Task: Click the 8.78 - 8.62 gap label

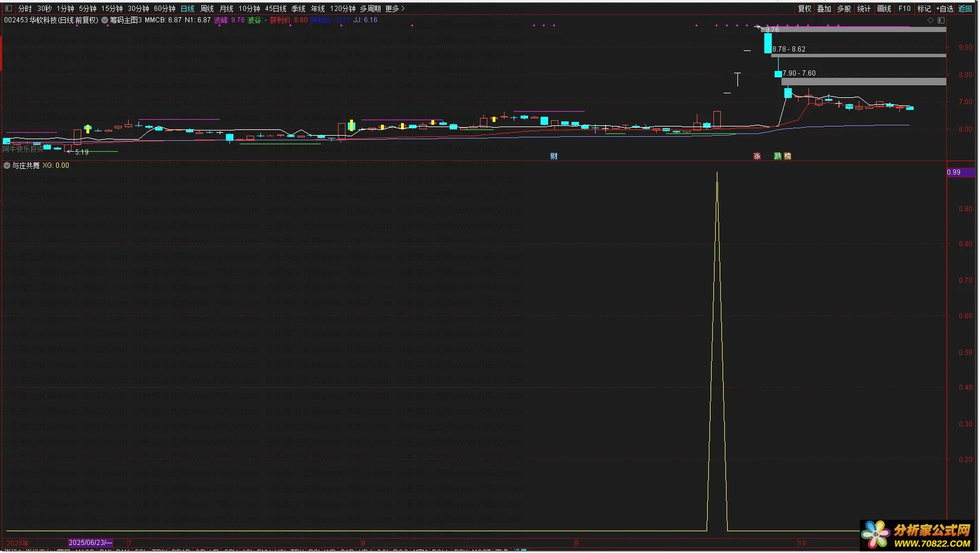Action: (x=789, y=49)
